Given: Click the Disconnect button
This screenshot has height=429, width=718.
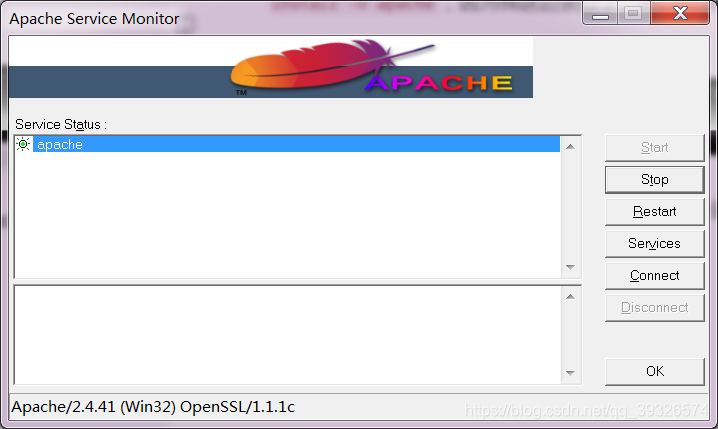Looking at the screenshot, I should pos(654,308).
